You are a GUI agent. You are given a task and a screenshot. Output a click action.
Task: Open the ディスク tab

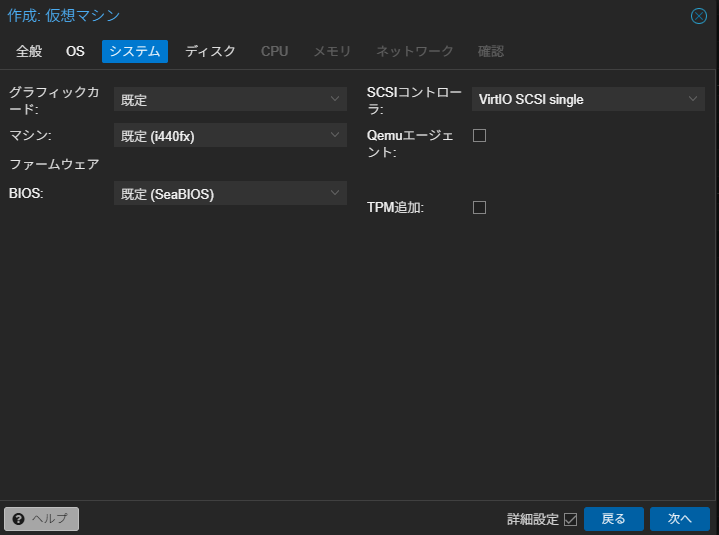click(210, 51)
